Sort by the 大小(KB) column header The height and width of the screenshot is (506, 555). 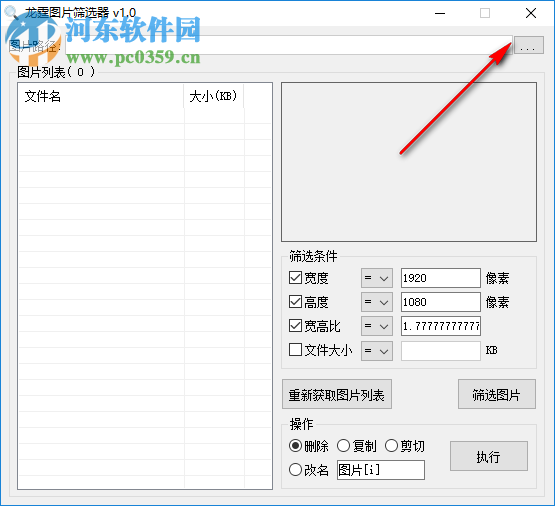[213, 96]
